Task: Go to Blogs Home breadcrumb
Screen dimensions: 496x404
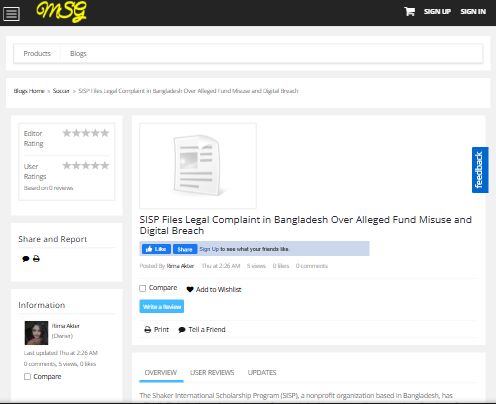Action: (29, 91)
